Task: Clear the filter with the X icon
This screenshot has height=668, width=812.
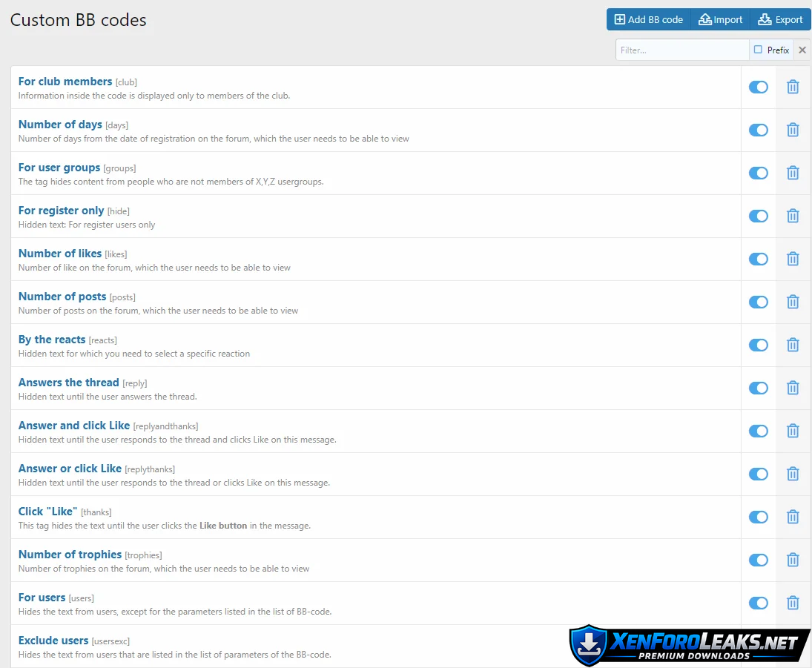Action: click(802, 50)
